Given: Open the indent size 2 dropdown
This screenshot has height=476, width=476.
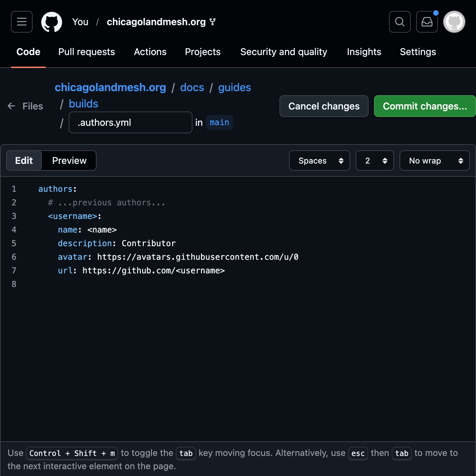Looking at the screenshot, I should pos(375,160).
